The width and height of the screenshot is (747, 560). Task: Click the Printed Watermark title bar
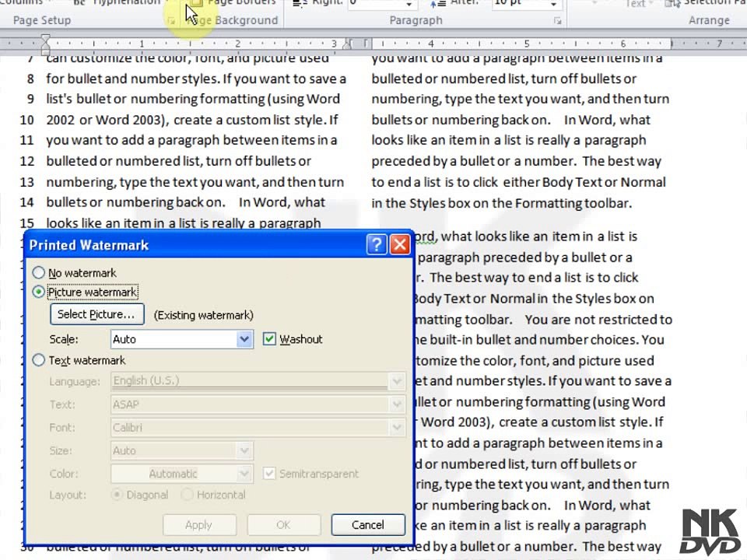click(195, 245)
